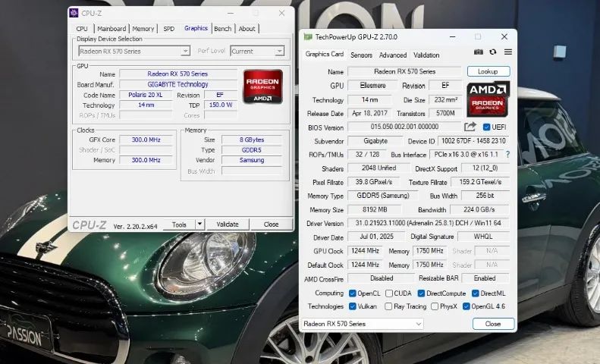Click the Tools button in CPU-Z
The width and height of the screenshot is (600, 364).
179,224
